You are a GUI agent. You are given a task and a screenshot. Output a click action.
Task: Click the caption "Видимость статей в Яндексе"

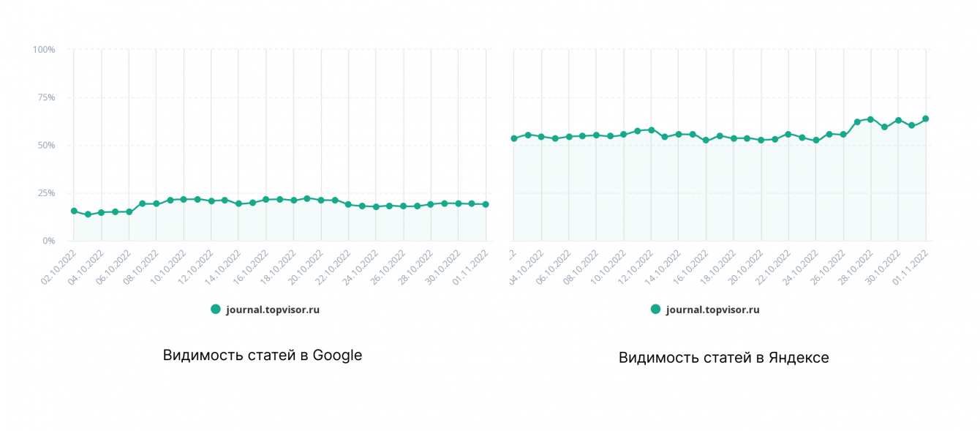[x=723, y=358]
